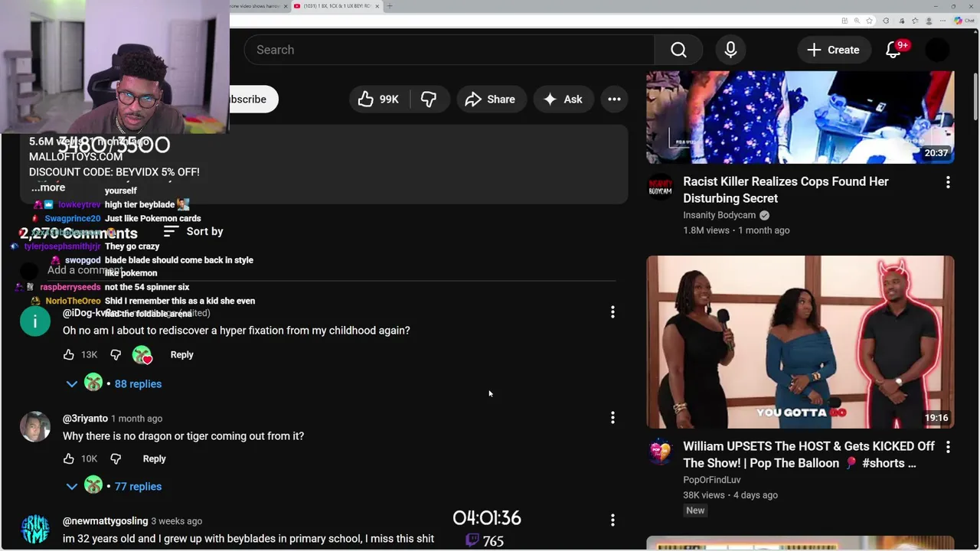The width and height of the screenshot is (980, 551).
Task: Open the @3riyanto channel link
Action: [x=85, y=419]
